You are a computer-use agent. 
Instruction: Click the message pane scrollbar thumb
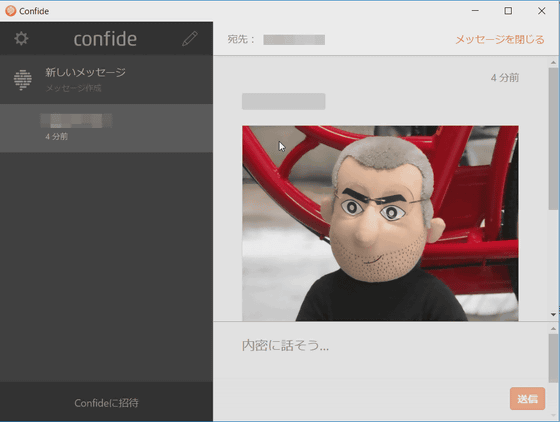point(554,139)
